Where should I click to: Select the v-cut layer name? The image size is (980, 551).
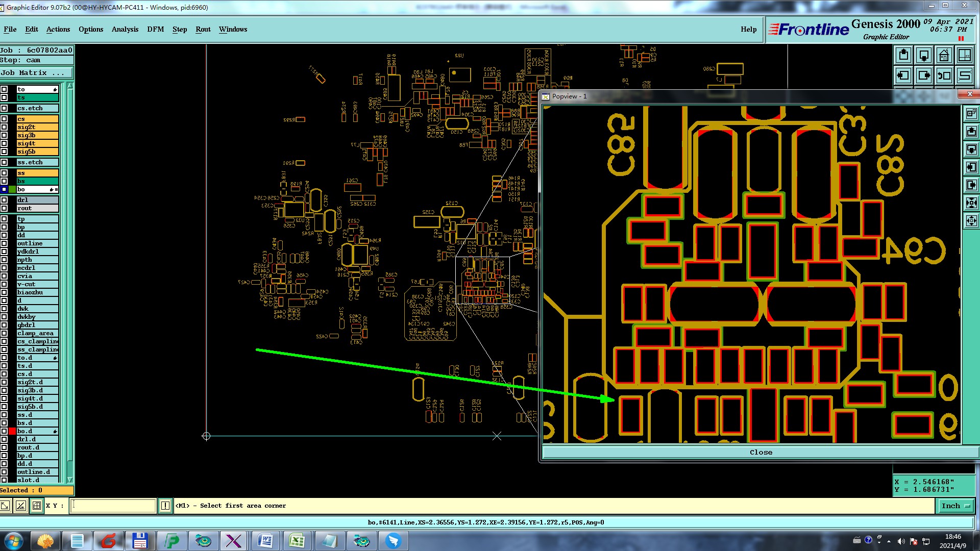click(37, 284)
